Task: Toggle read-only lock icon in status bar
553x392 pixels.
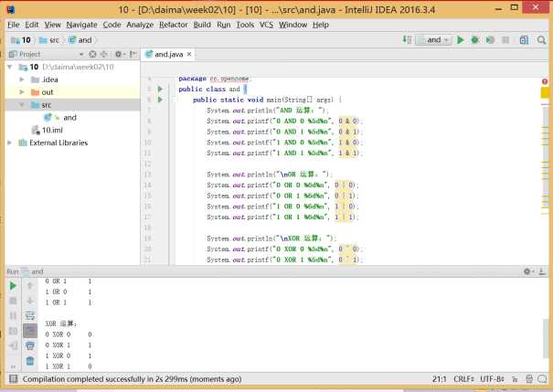Action: click(x=516, y=379)
